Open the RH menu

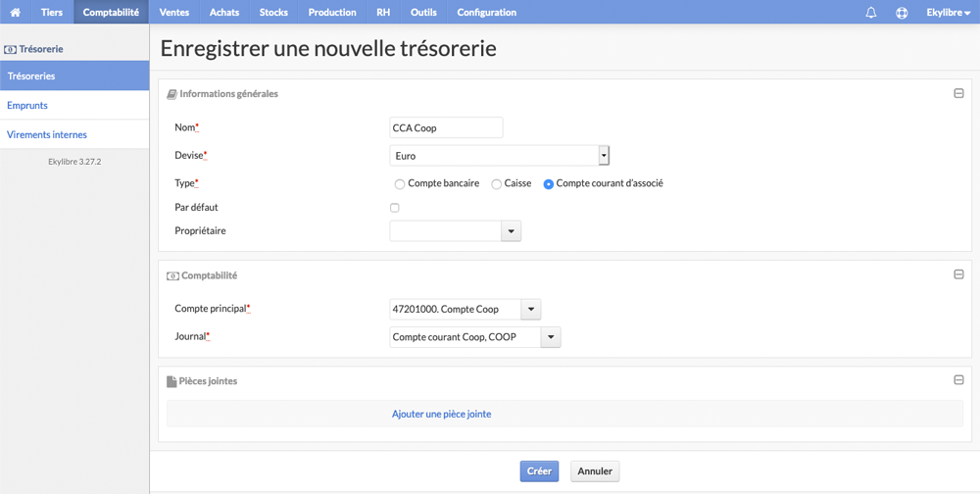(x=383, y=12)
